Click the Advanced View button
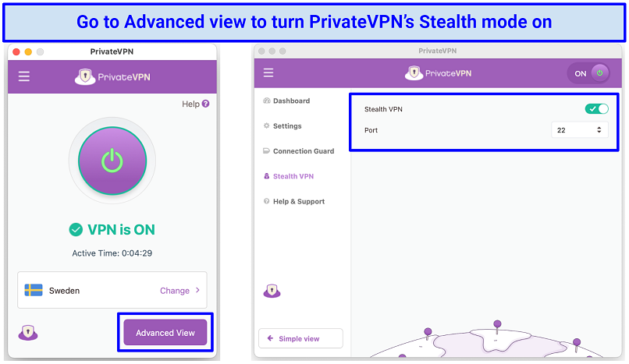 point(165,332)
